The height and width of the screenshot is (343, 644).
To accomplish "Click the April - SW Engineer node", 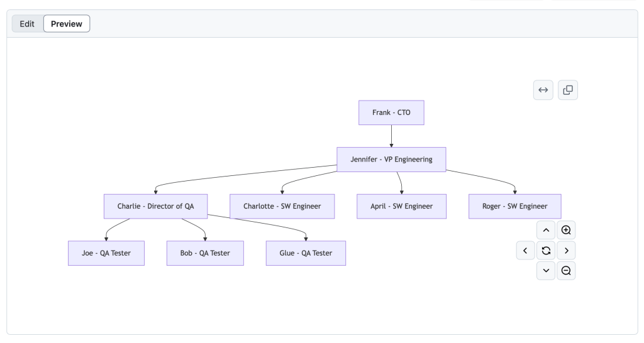I will tap(401, 206).
